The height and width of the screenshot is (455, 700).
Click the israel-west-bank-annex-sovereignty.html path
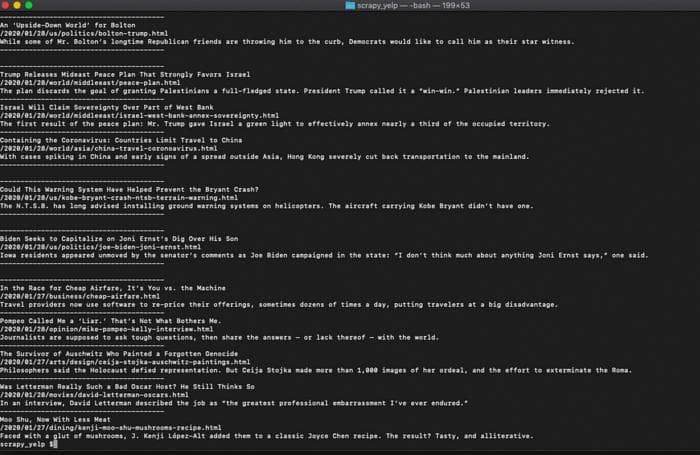point(139,116)
